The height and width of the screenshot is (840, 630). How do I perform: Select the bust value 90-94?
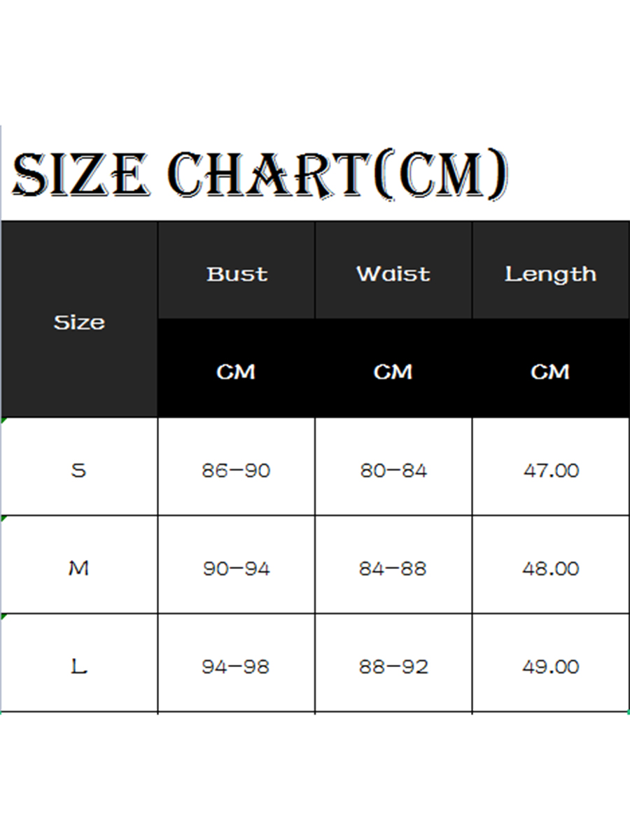tap(237, 568)
